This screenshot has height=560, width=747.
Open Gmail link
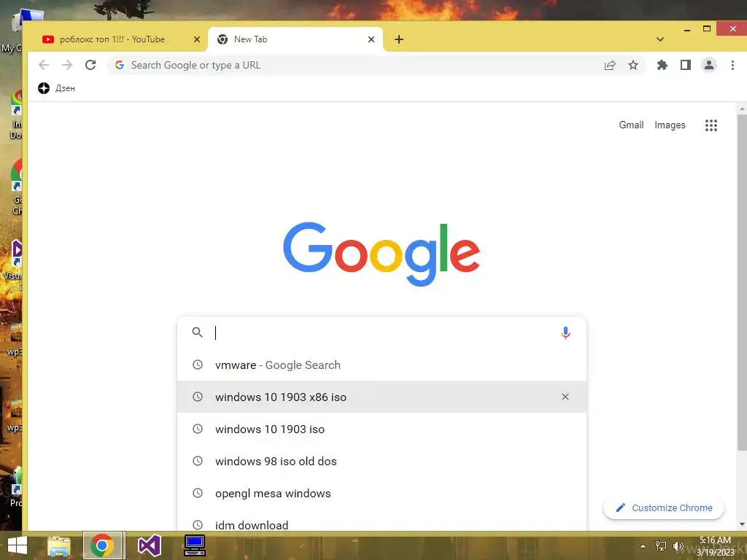point(631,125)
